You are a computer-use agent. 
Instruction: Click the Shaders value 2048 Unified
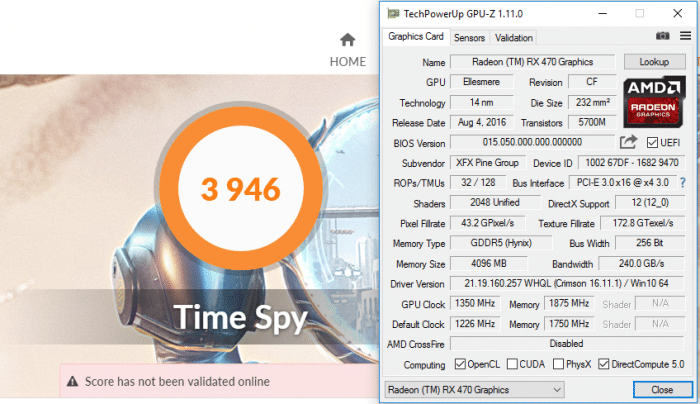coord(495,203)
